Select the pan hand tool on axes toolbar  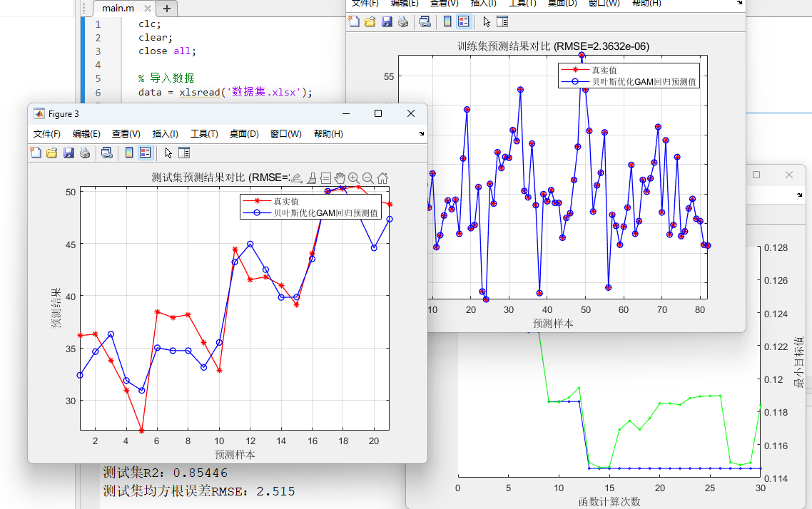(340, 178)
